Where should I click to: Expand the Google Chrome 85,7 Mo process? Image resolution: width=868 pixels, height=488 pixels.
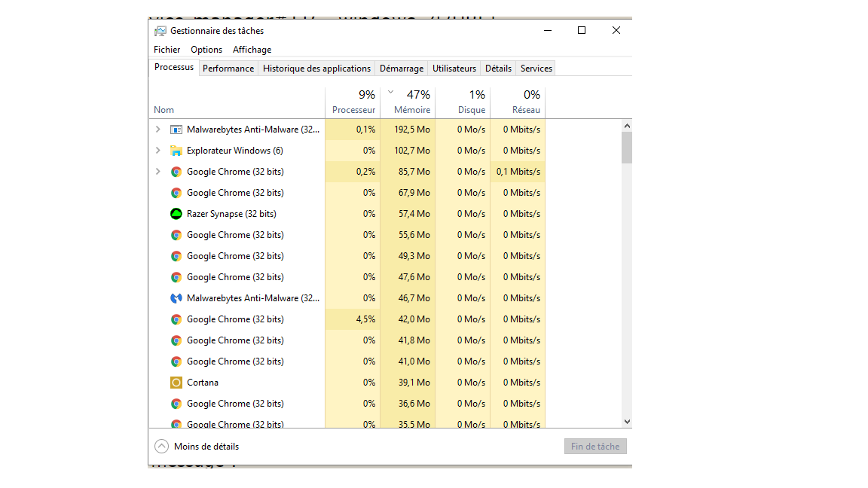click(x=157, y=172)
